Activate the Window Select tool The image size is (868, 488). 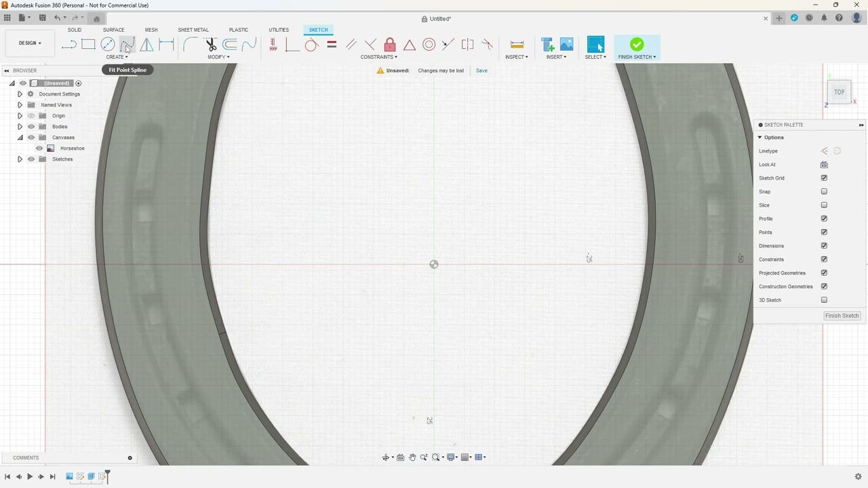coord(595,45)
